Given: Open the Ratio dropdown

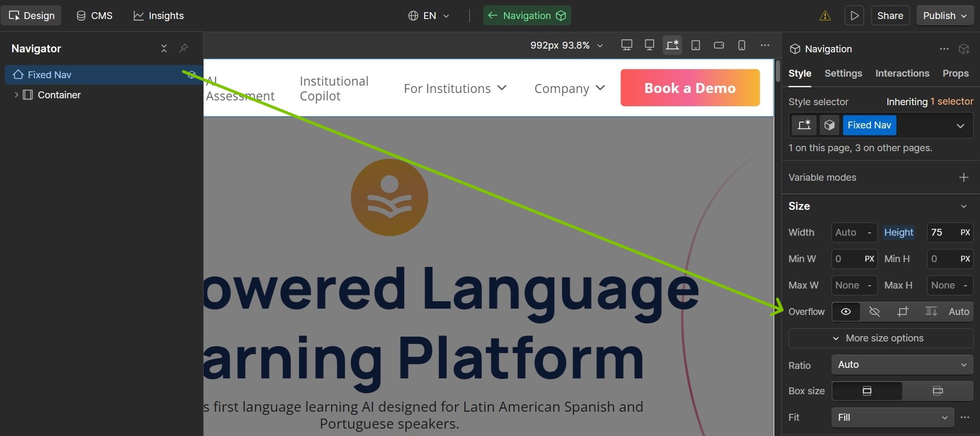Looking at the screenshot, I should tap(902, 365).
